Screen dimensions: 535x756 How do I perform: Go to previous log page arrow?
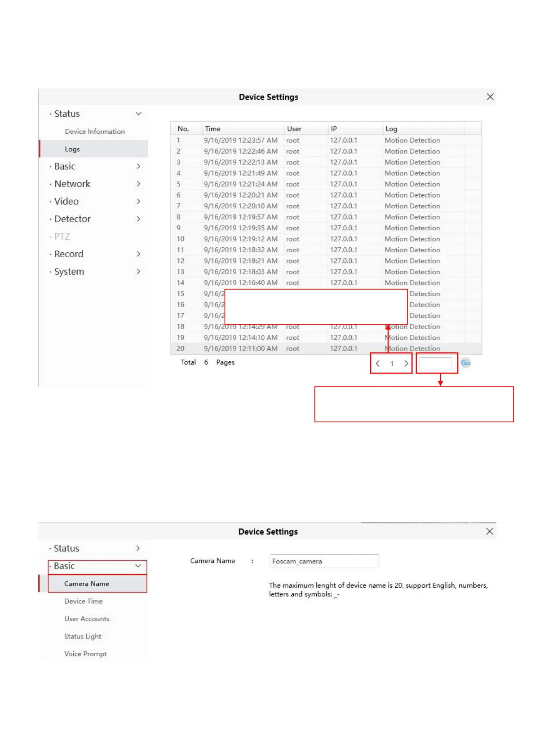click(x=378, y=363)
